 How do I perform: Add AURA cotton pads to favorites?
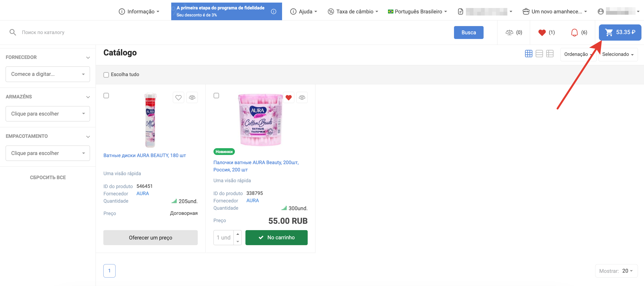coord(178,97)
